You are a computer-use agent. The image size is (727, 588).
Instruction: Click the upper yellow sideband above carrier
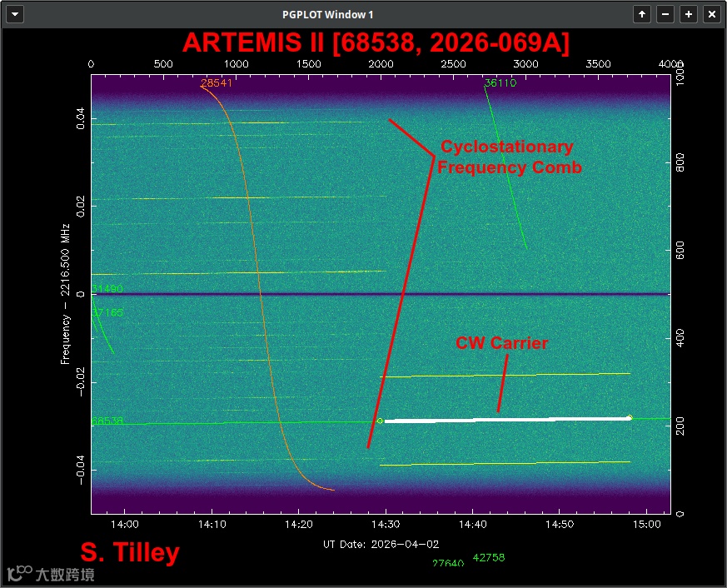tap(505, 375)
